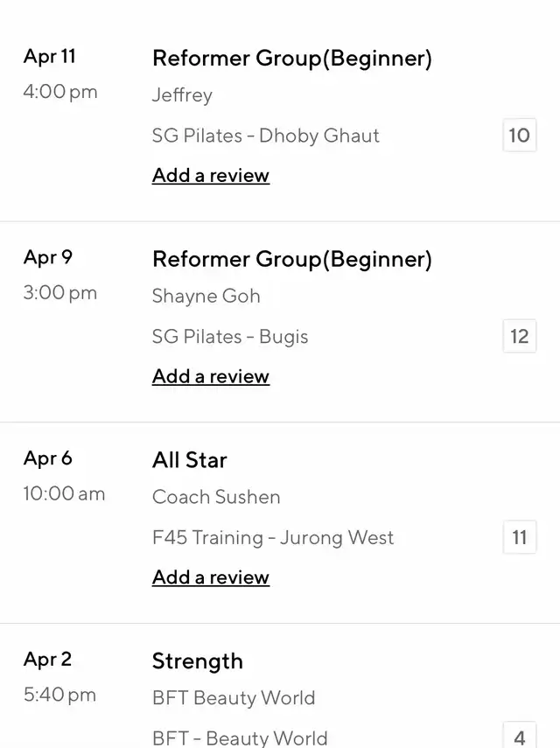Open the Apr 9 Reformer Group(Beginner) class title
560x748 pixels.
[x=292, y=260]
